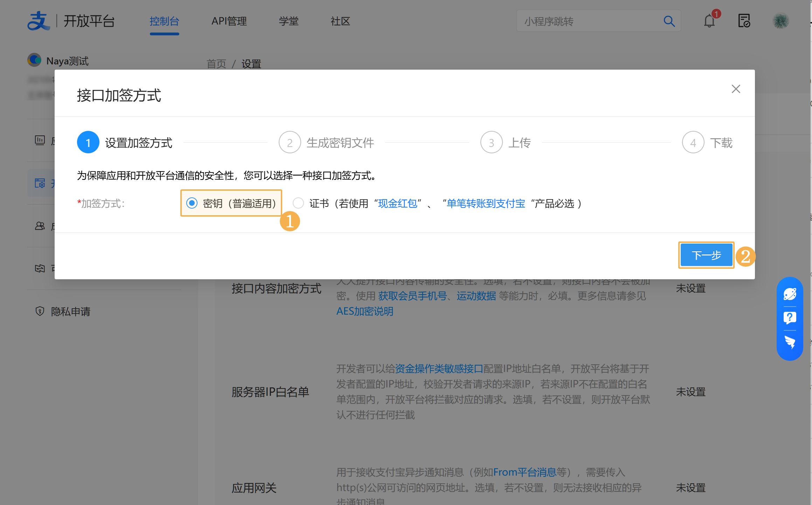
Task: Open the document checklist icon in header
Action: coord(744,21)
